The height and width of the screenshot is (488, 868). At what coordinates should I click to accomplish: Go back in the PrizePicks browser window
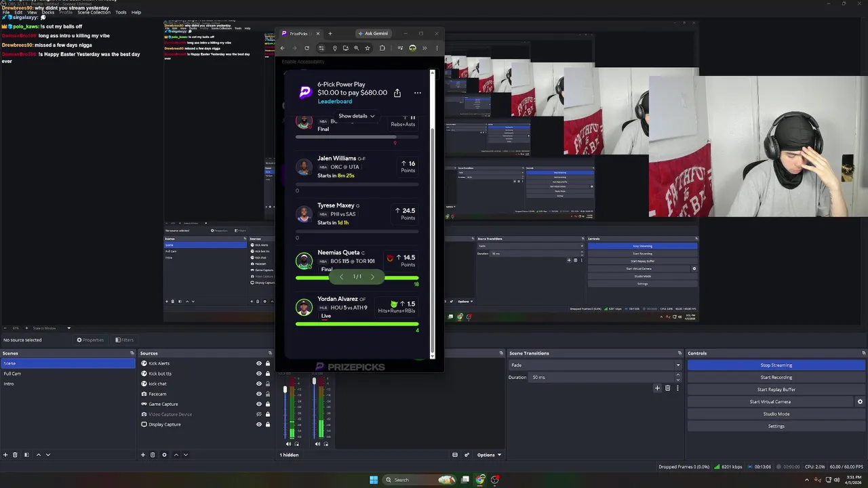coord(283,48)
